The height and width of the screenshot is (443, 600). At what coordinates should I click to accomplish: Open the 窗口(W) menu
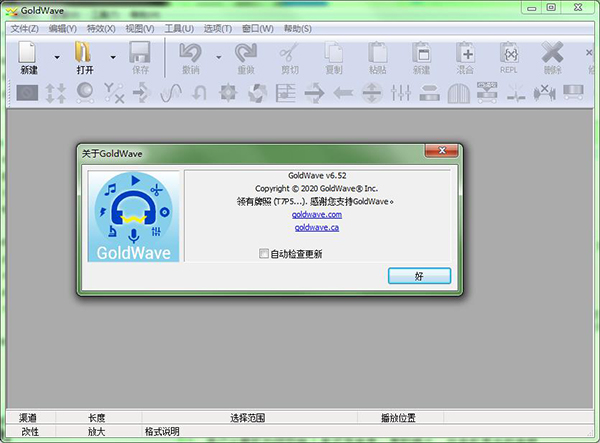[x=258, y=29]
